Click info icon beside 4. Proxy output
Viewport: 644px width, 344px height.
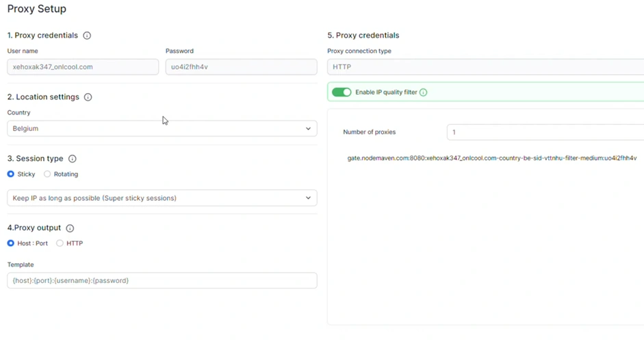click(x=70, y=228)
